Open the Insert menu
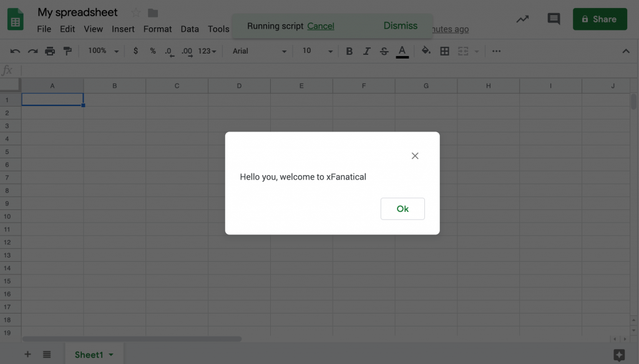 point(123,29)
